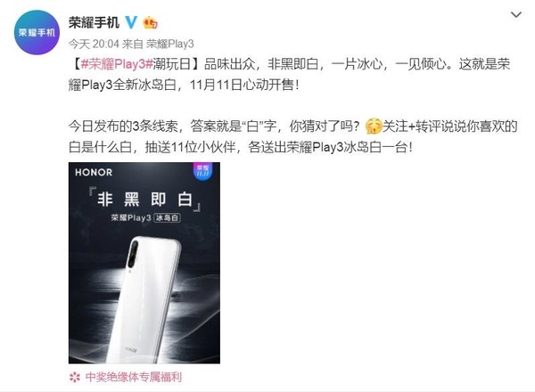
Task: Click the blue V verified badge
Action: (131, 22)
